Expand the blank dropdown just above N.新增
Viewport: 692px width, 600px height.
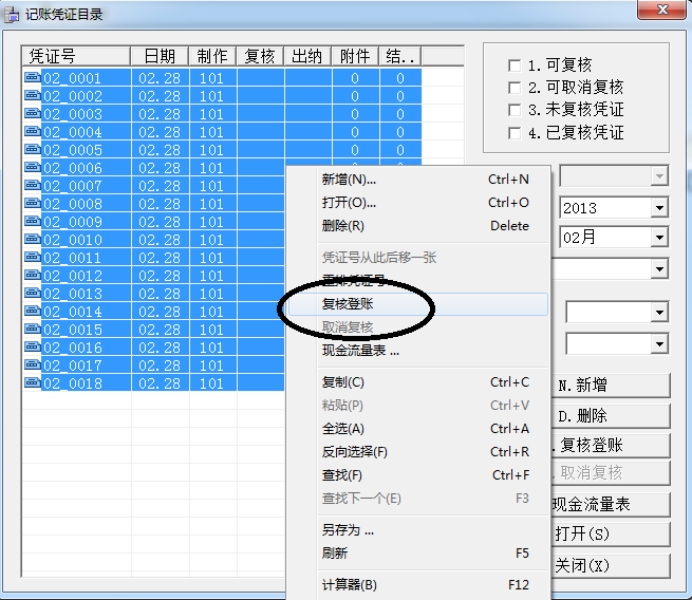coord(659,344)
